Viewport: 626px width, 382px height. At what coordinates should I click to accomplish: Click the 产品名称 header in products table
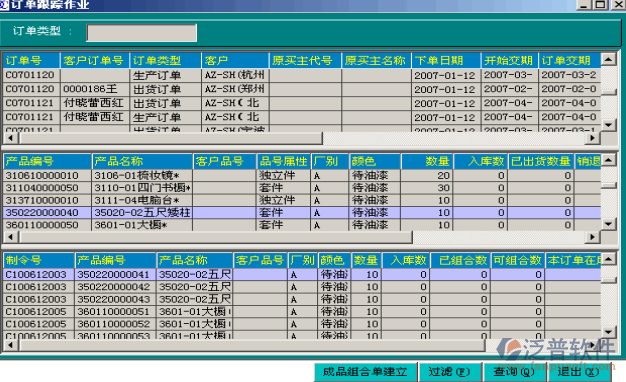tap(142, 161)
